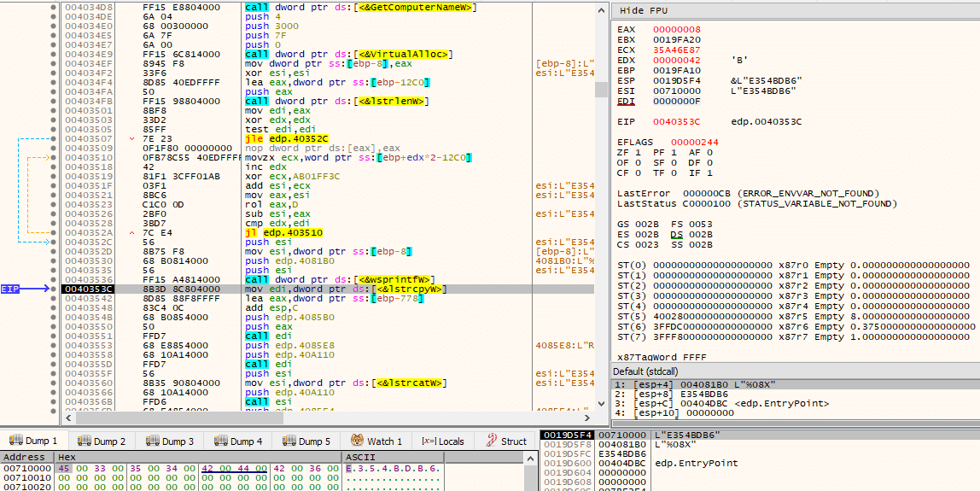Select the EAX register value 00000008
The image size is (980, 491).
pos(677,29)
